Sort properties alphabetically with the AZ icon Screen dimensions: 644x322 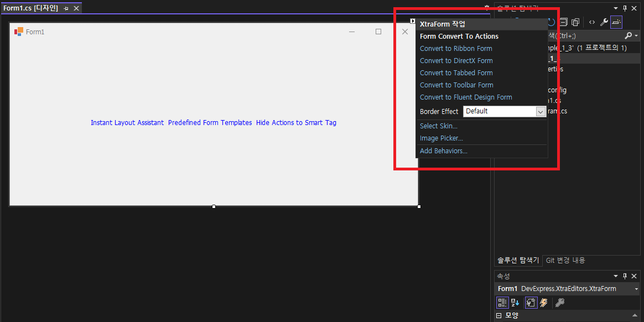[x=515, y=303]
